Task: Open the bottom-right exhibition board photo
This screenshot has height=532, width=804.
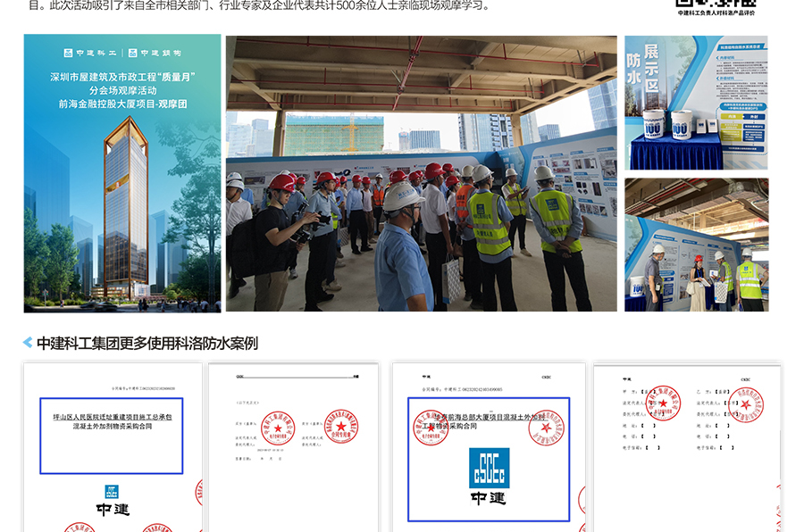Action: coord(696,245)
